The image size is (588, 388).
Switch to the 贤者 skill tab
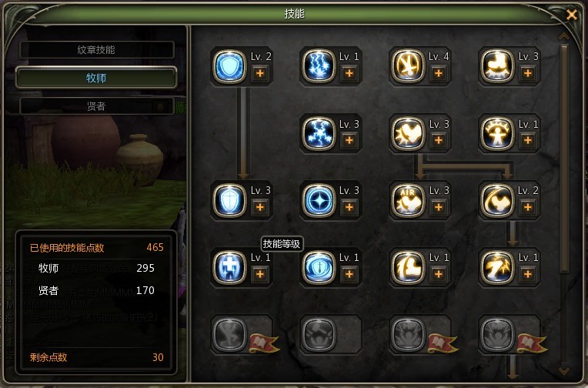tap(96, 106)
